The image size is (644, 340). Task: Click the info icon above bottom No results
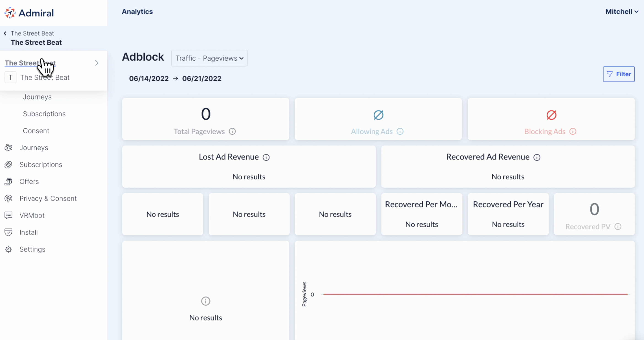coord(206,301)
